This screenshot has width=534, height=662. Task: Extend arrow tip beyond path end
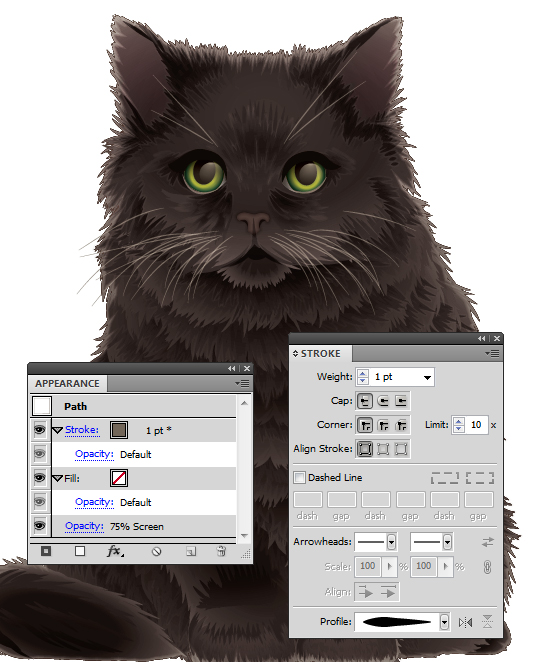click(365, 593)
